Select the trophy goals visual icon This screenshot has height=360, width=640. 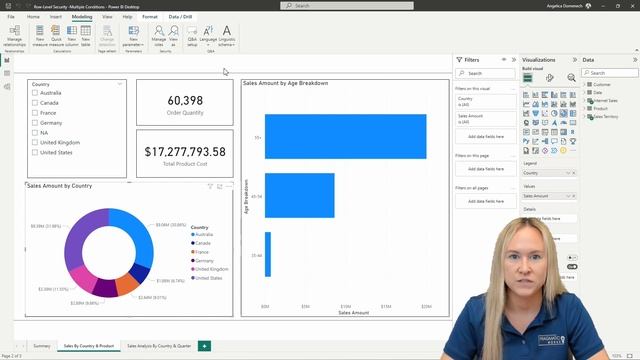click(x=573, y=141)
